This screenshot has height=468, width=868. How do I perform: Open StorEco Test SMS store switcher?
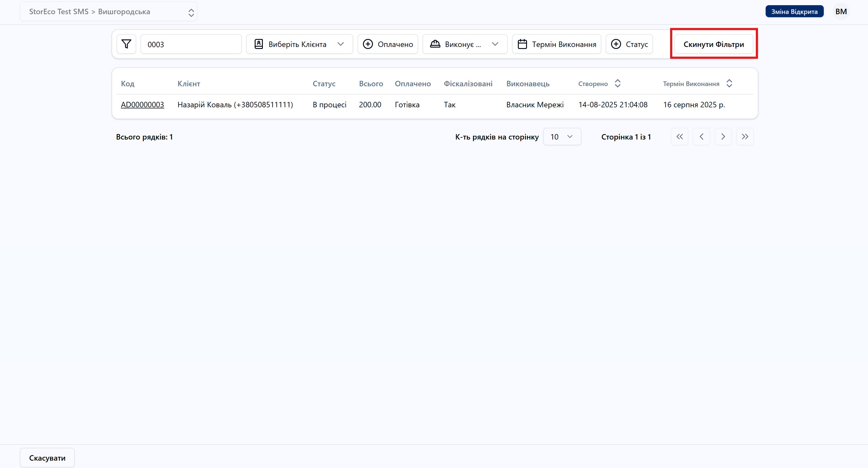(109, 12)
